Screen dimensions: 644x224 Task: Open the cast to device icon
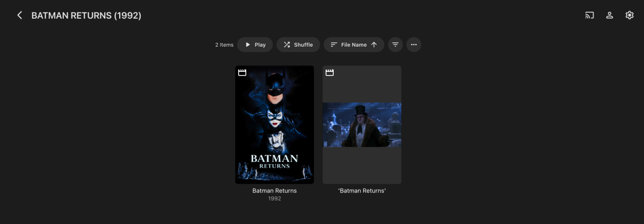[589, 16]
